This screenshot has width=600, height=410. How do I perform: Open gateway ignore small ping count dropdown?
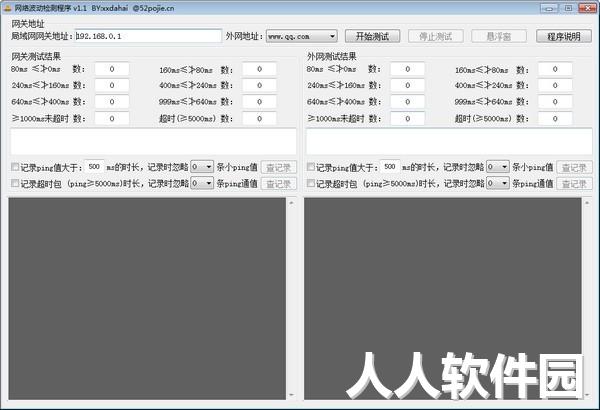pyautogui.click(x=202, y=167)
